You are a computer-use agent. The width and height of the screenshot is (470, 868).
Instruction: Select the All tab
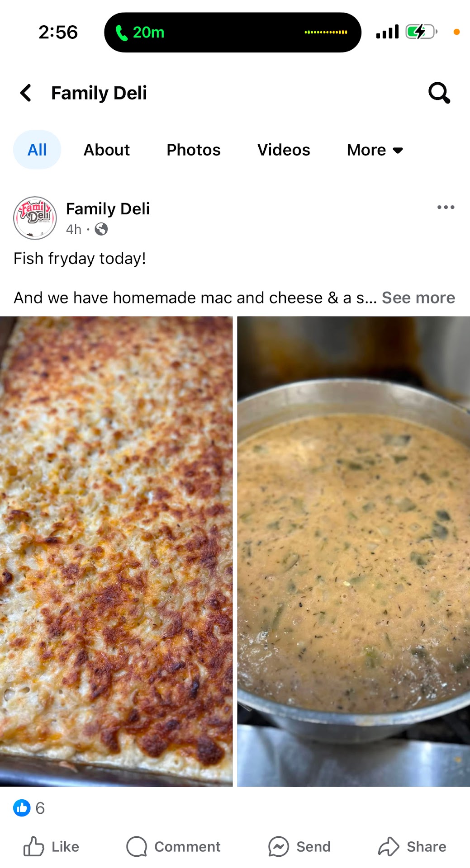click(37, 150)
